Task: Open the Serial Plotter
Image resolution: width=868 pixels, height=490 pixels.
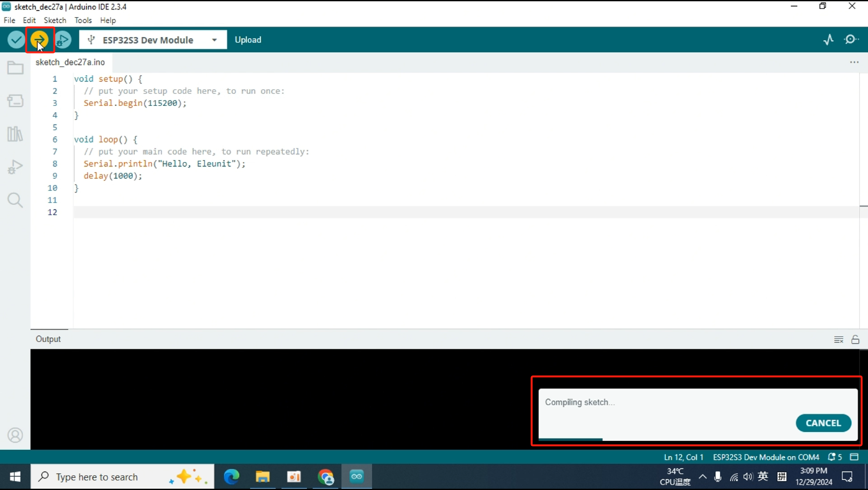Action: click(828, 40)
